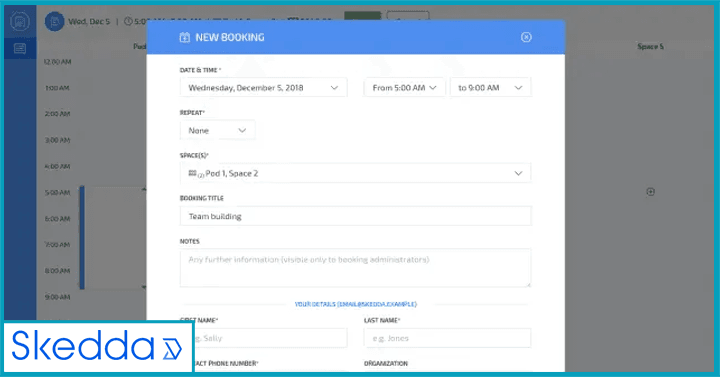Open the Wednesday, December 5, 2018 date dropdown
Screen dimensions: 720x377
click(264, 88)
